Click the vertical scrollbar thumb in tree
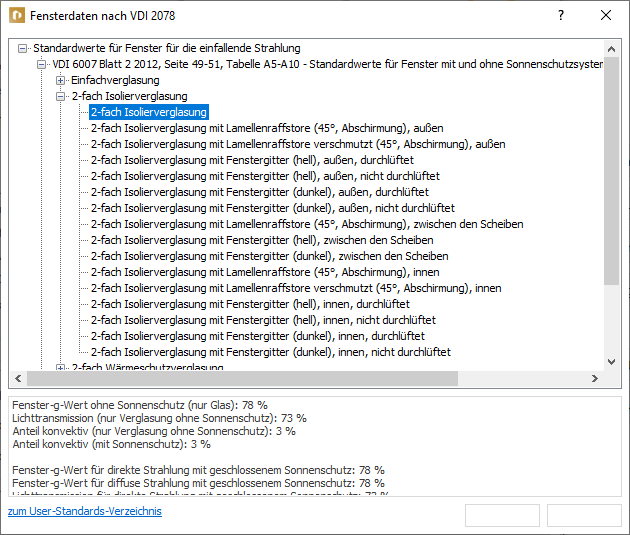This screenshot has height=535, width=630. point(612,172)
